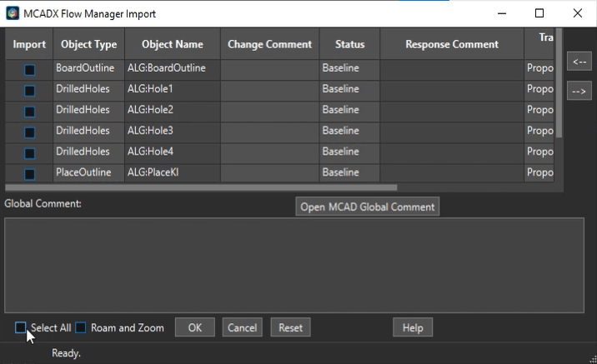
Task: Enable the Select All checkbox
Action: (x=21, y=327)
